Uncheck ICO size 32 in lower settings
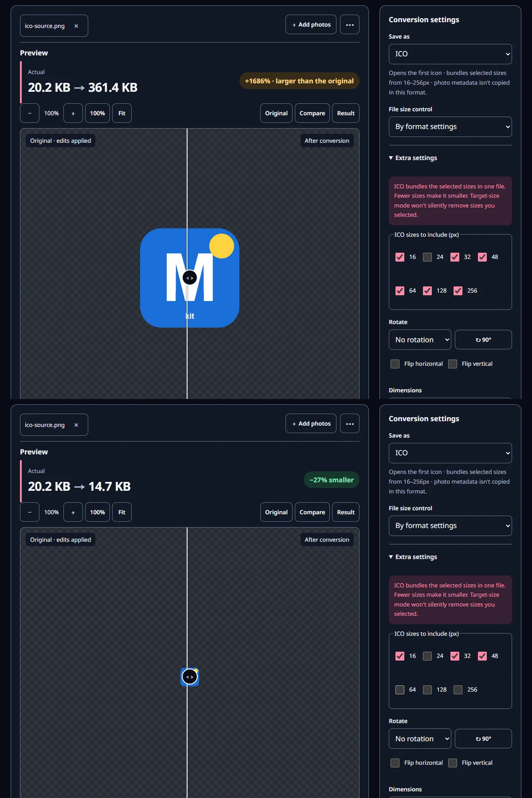Viewport: 532px width, 798px height. (x=455, y=656)
